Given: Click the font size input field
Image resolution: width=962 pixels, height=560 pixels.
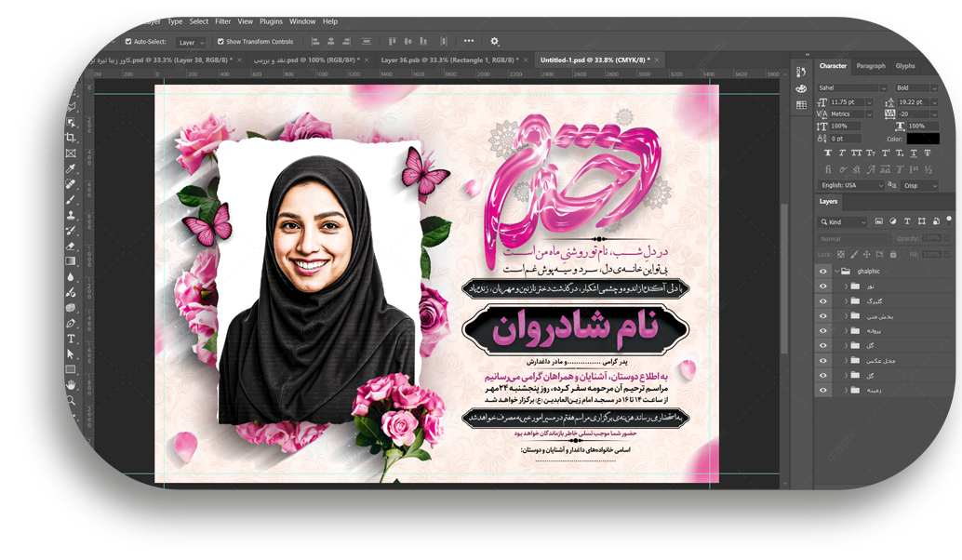Looking at the screenshot, I should pyautogui.click(x=845, y=101).
